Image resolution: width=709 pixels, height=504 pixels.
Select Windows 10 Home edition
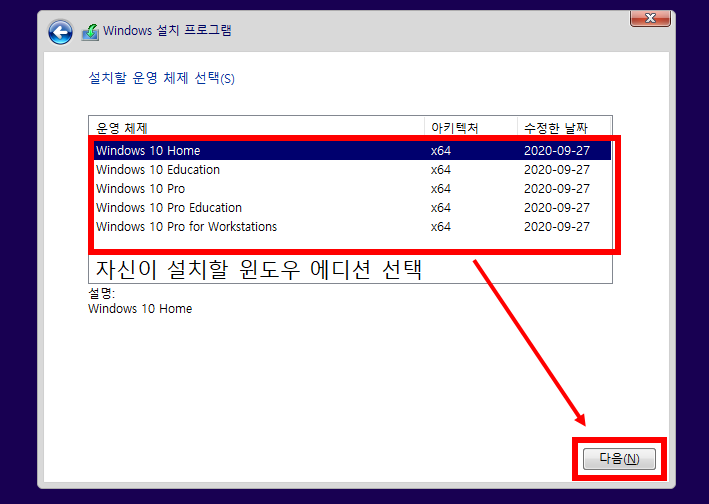pyautogui.click(x=352, y=151)
